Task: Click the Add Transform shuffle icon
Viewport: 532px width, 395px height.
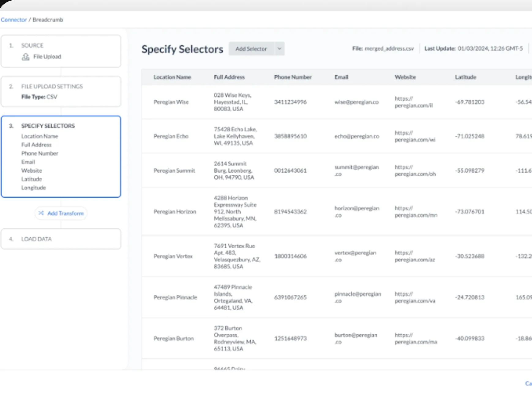Action: pyautogui.click(x=41, y=213)
